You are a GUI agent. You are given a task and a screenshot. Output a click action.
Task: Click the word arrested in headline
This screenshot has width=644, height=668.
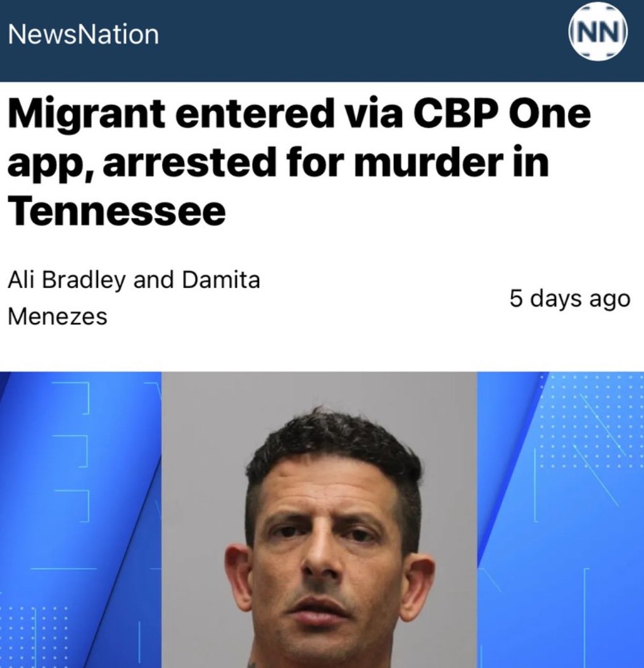coord(189,163)
